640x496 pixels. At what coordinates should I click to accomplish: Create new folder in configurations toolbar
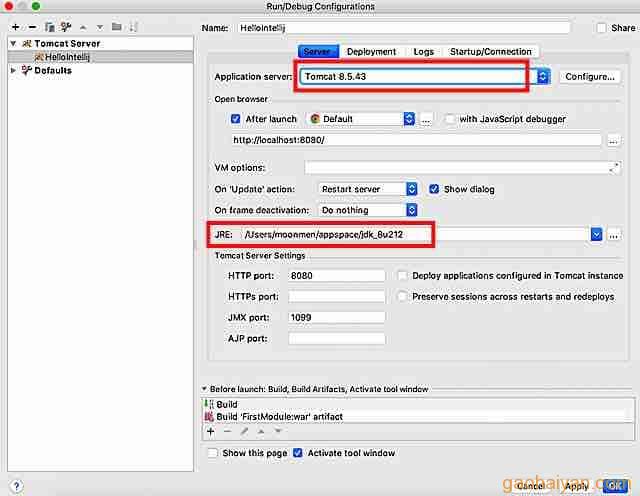pos(117,27)
